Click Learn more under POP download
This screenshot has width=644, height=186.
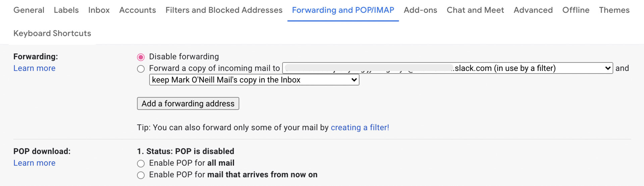coord(34,163)
